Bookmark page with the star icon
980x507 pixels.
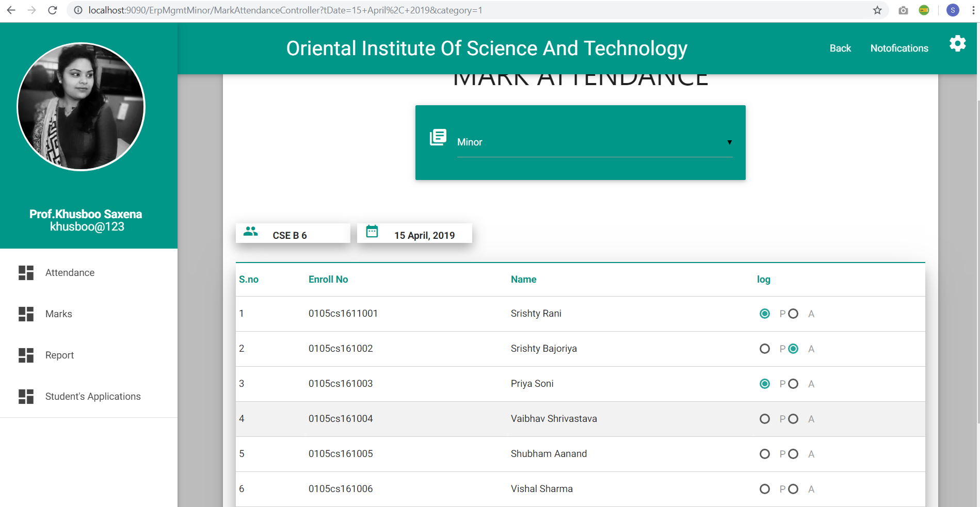coord(877,10)
